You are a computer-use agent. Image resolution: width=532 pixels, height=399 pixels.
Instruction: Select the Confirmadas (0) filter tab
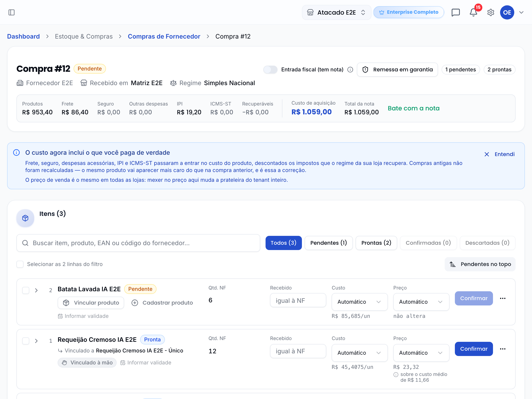(x=428, y=243)
